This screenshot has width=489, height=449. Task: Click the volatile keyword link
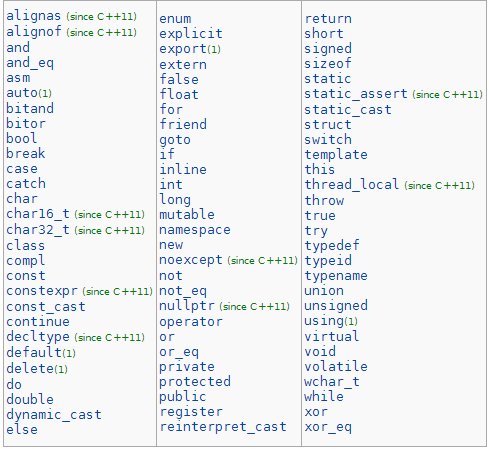[x=336, y=366]
